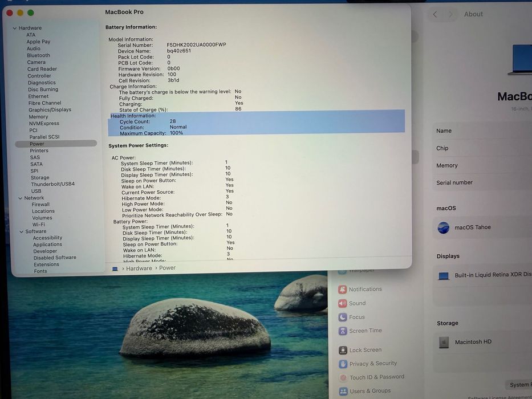Screen dimensions: 532x399
Task: Click the Macintosh HD drive icon
Action: point(444,343)
